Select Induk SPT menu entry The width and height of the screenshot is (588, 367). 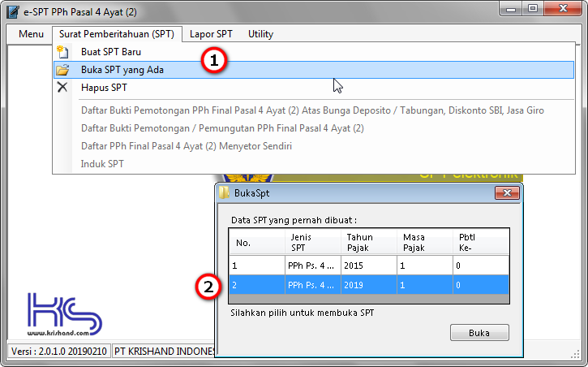pyautogui.click(x=314, y=164)
